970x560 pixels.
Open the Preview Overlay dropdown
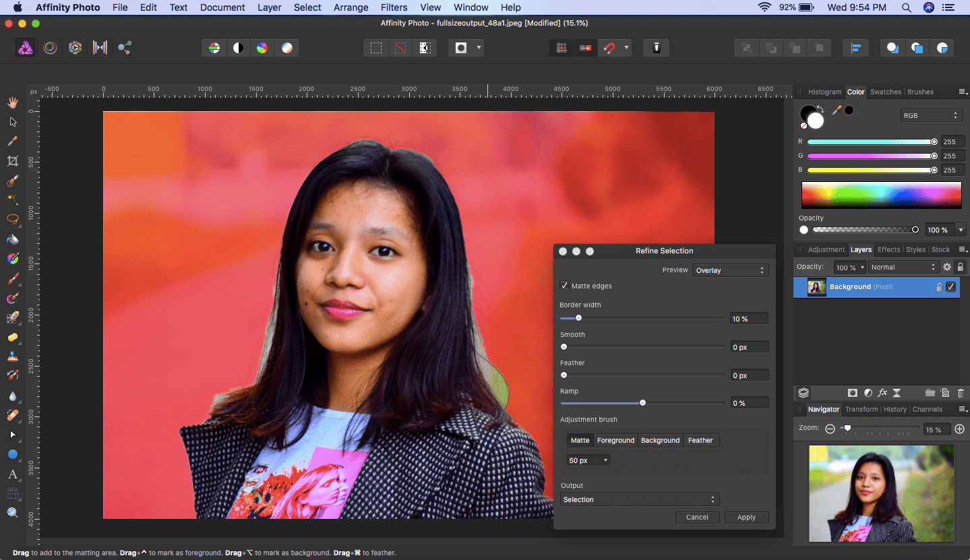tap(731, 270)
